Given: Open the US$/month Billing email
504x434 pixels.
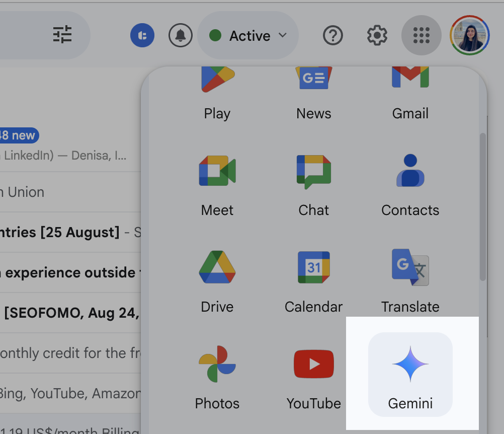Looking at the screenshot, I should pos(70,424).
